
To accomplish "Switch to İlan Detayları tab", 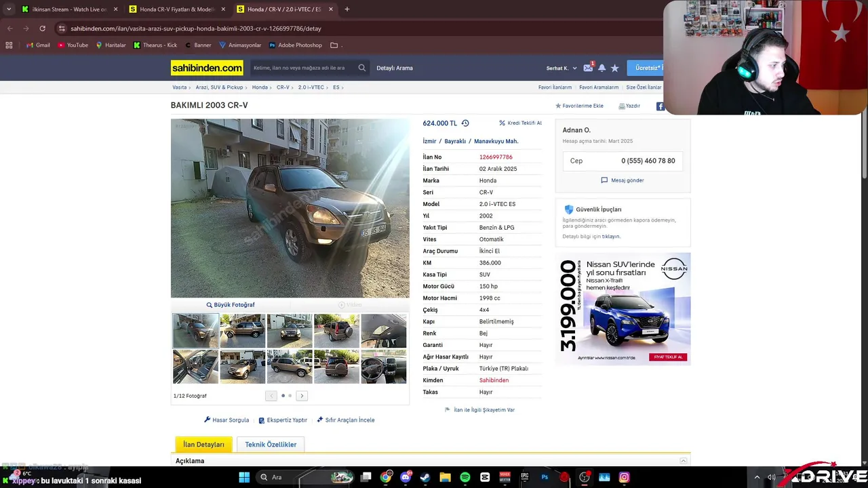I will (203, 445).
